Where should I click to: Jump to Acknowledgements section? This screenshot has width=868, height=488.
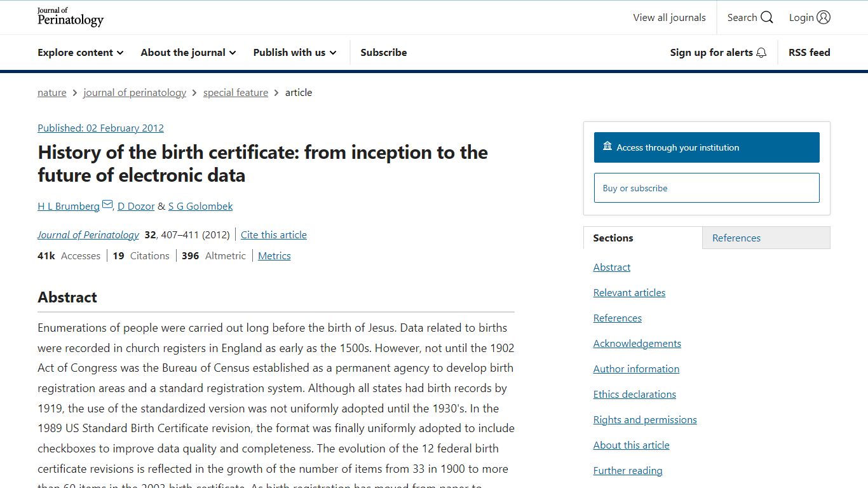[637, 344]
